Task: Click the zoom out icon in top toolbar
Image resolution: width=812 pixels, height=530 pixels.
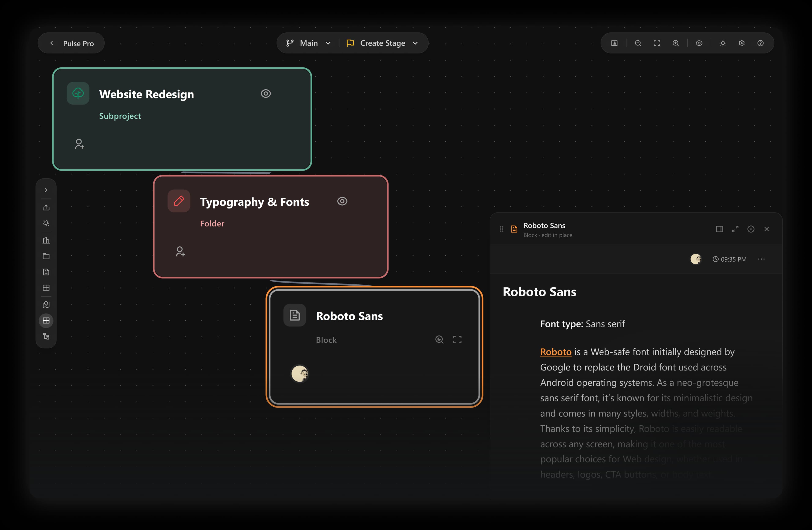Action: point(638,43)
